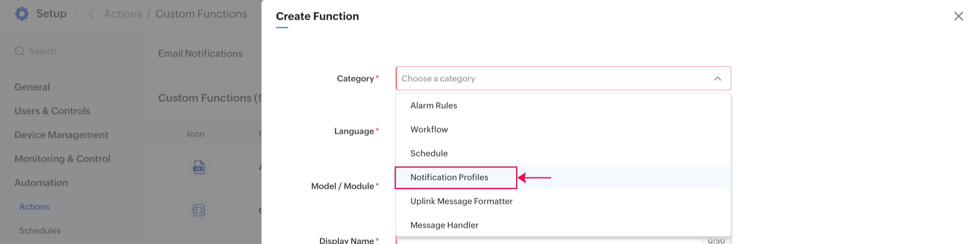Click the back chevron beside Actions
980x244 pixels.
pos(91,14)
